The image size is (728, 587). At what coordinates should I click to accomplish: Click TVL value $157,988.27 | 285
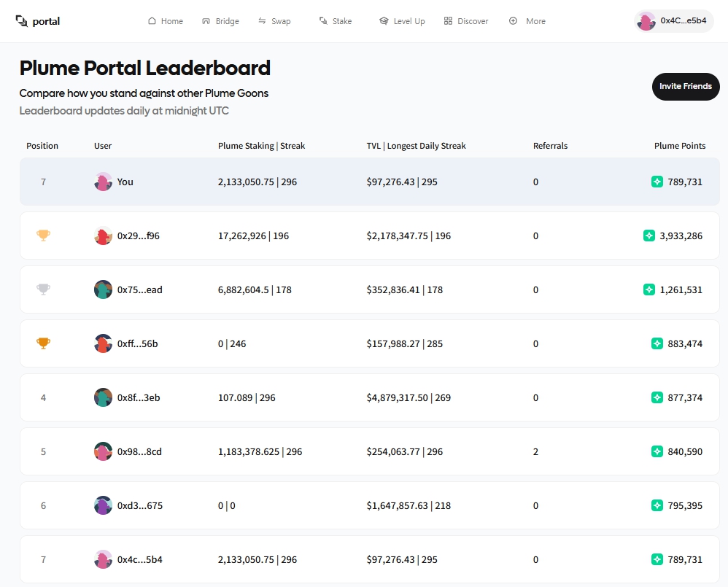pos(404,344)
